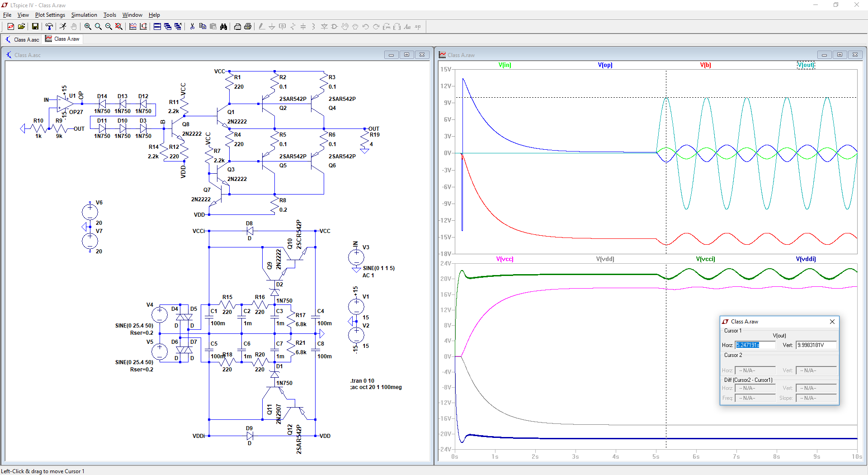Click the Place Ground icon
Viewport: 868px width, 475px height.
coord(272,27)
